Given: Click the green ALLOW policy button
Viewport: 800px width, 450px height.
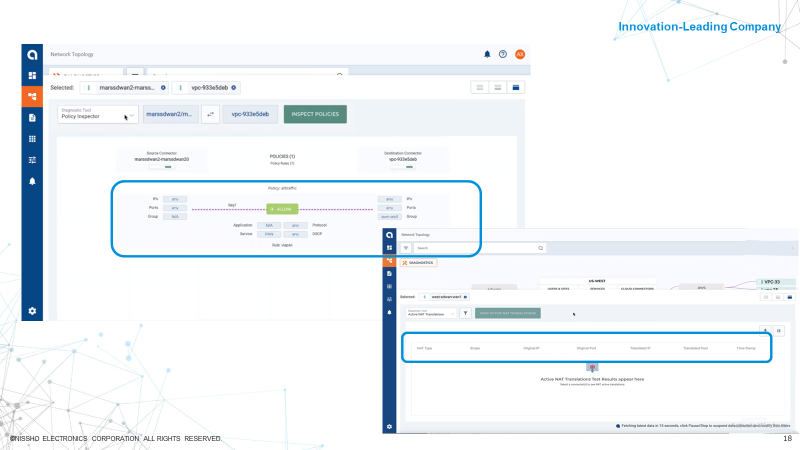Looking at the screenshot, I should point(283,208).
